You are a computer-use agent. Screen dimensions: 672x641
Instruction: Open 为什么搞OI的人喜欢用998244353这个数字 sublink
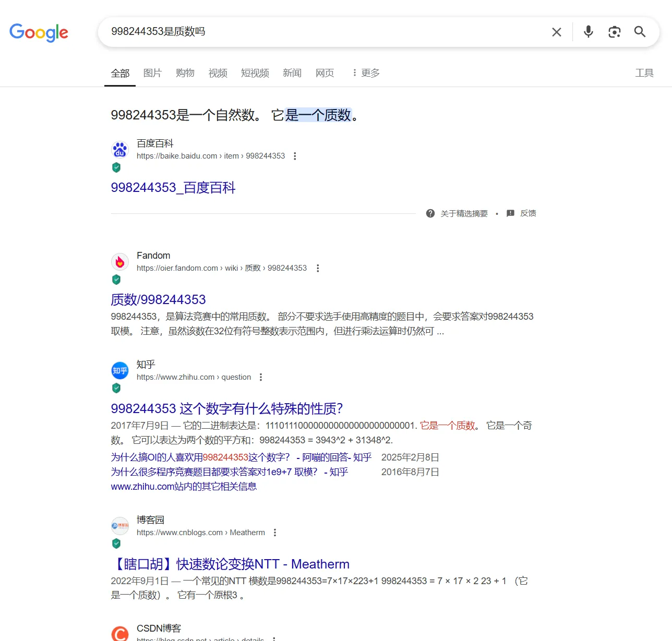pos(241,457)
